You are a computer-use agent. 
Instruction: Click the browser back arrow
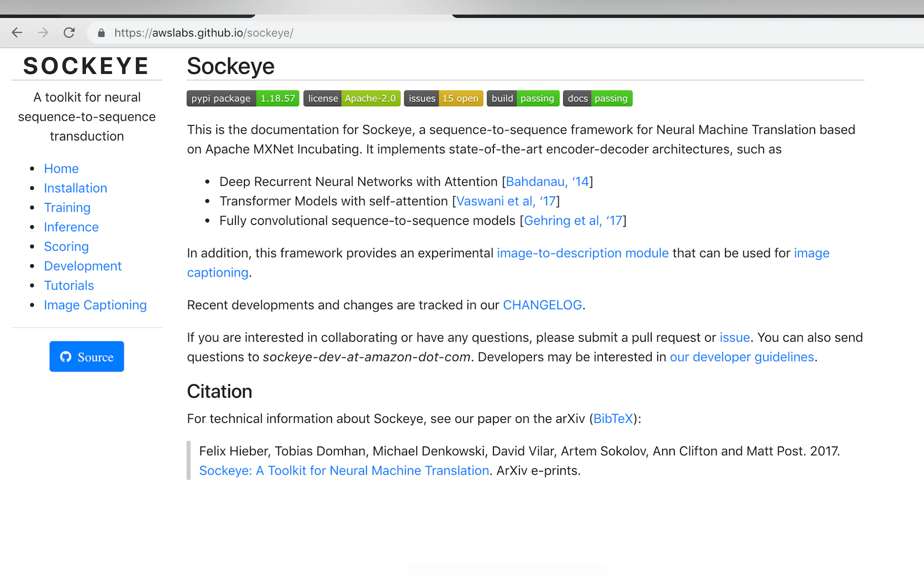click(x=17, y=33)
